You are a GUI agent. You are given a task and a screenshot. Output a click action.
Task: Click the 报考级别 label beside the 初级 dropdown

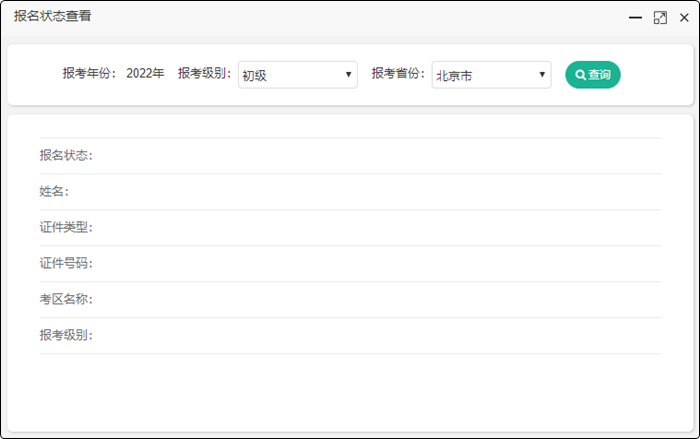tap(205, 74)
